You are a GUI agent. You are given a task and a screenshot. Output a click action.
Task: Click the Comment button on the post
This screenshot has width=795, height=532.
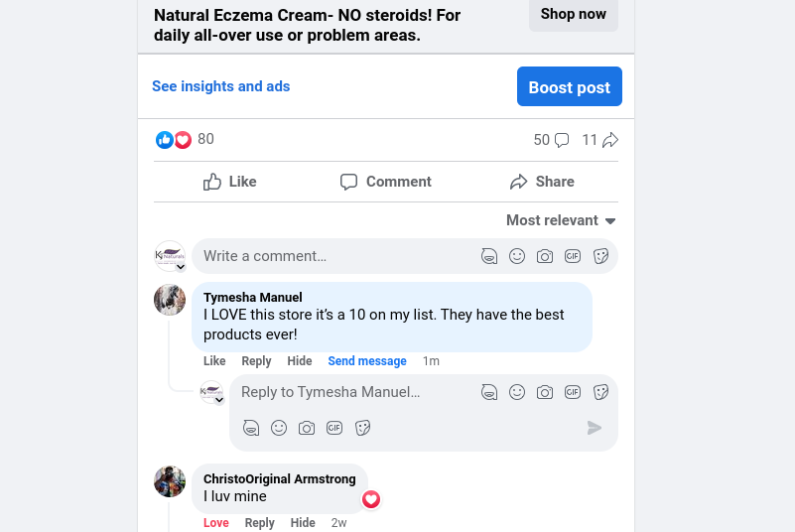pyautogui.click(x=386, y=182)
